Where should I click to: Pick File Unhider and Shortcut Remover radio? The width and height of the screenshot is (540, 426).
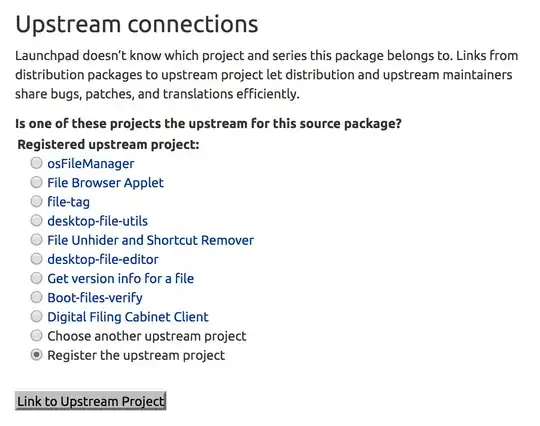point(36,240)
